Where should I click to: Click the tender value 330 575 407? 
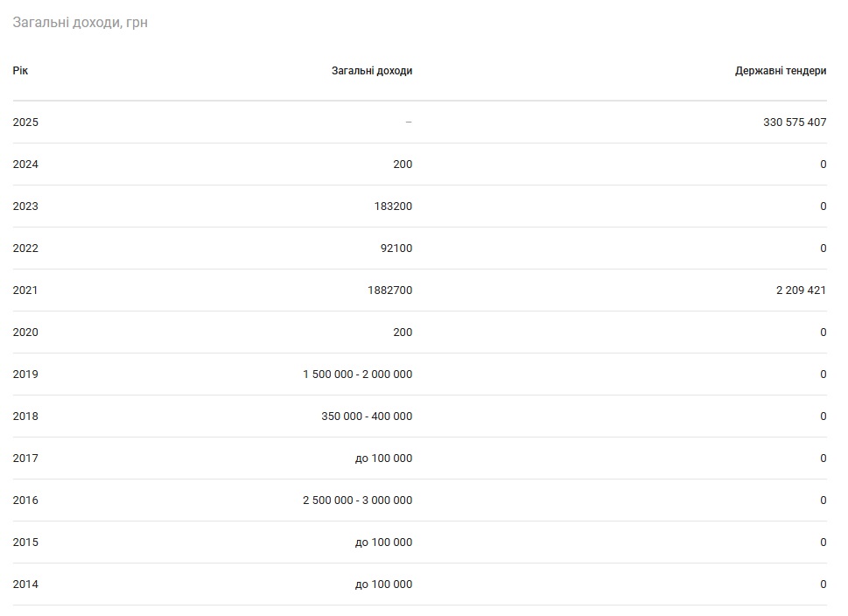(x=794, y=122)
